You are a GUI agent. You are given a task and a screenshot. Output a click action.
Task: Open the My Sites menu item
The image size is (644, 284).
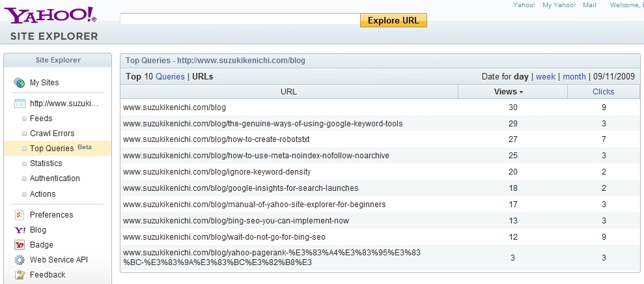[44, 83]
